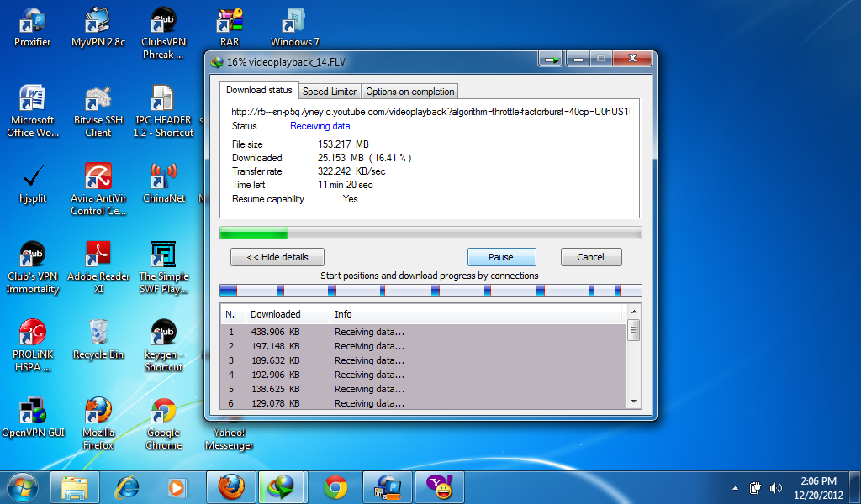Click the youtube videoplayback URL text

pyautogui.click(x=430, y=112)
